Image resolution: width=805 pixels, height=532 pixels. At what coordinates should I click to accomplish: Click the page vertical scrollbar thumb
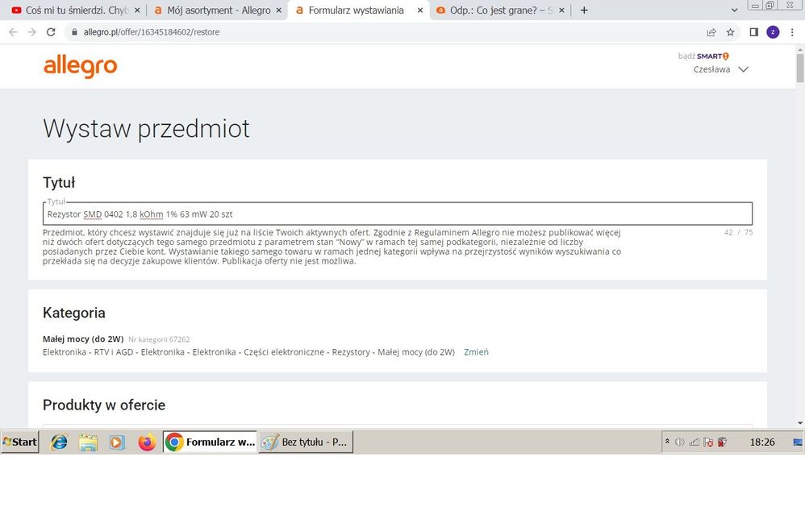[x=800, y=67]
